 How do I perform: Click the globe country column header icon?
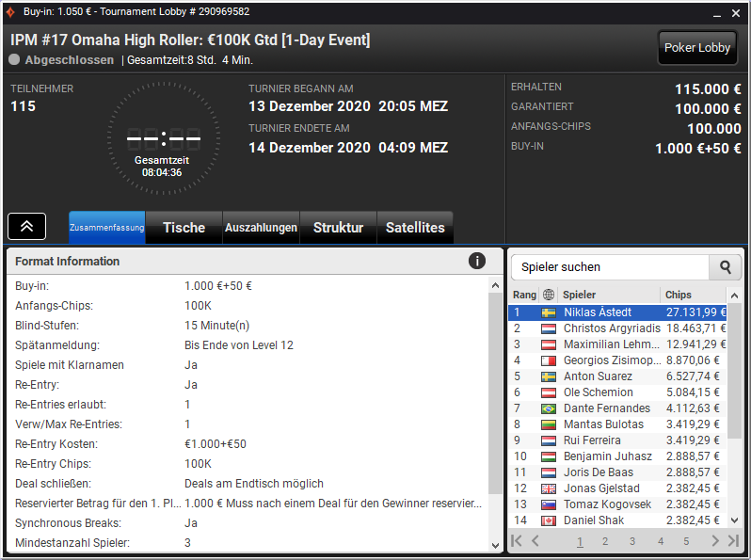pyautogui.click(x=549, y=295)
